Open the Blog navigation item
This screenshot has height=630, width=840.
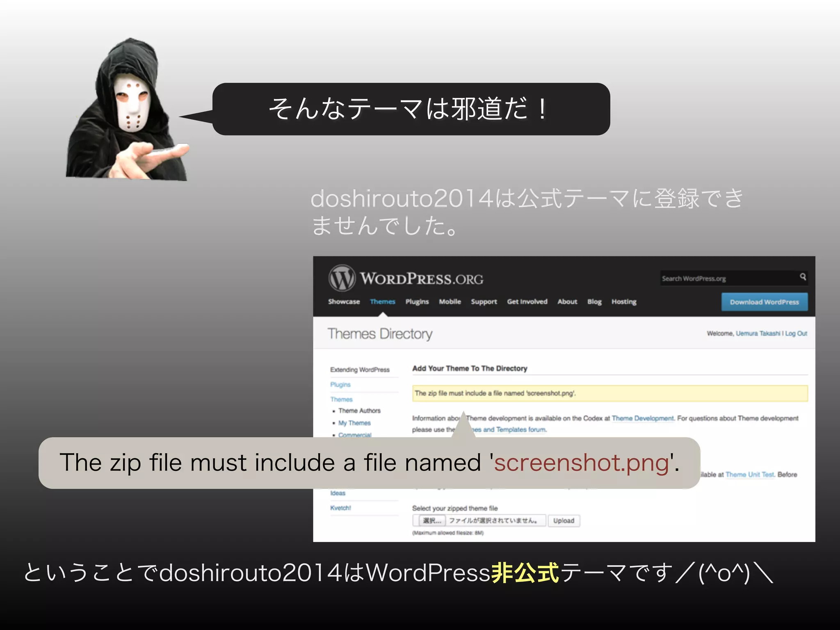[x=594, y=301]
